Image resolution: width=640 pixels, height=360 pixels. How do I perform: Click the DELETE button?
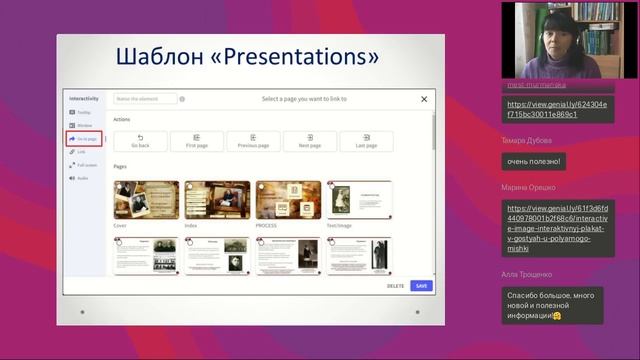click(395, 286)
